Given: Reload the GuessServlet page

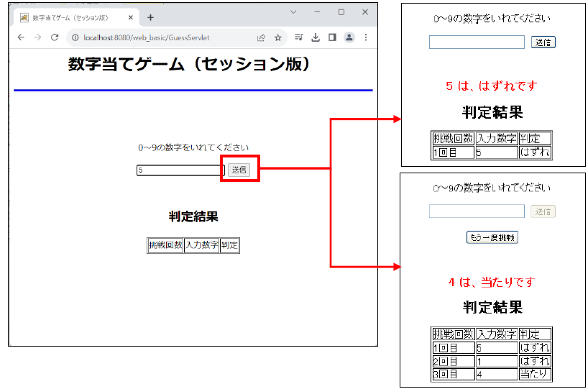Looking at the screenshot, I should click(x=54, y=37).
